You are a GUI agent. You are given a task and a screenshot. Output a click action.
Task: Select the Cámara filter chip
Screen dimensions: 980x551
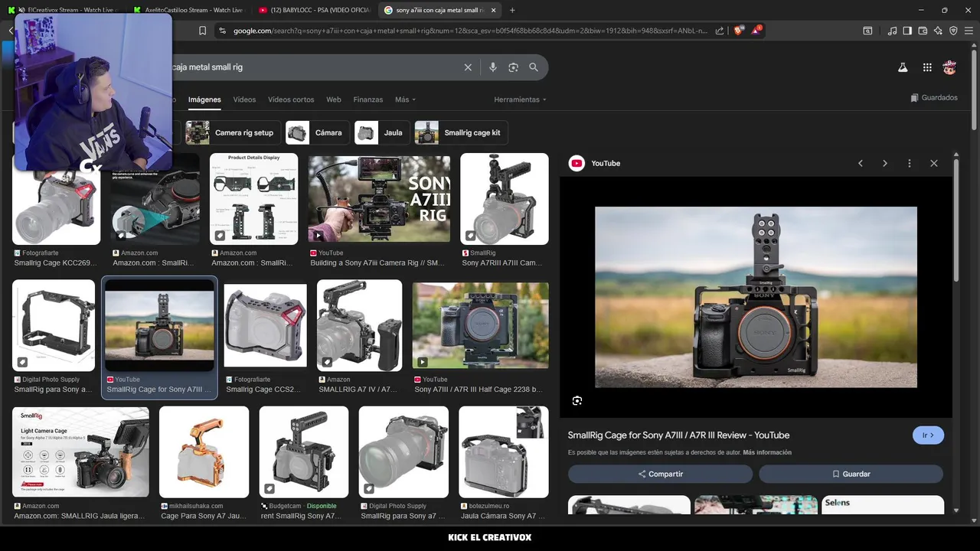pos(317,132)
